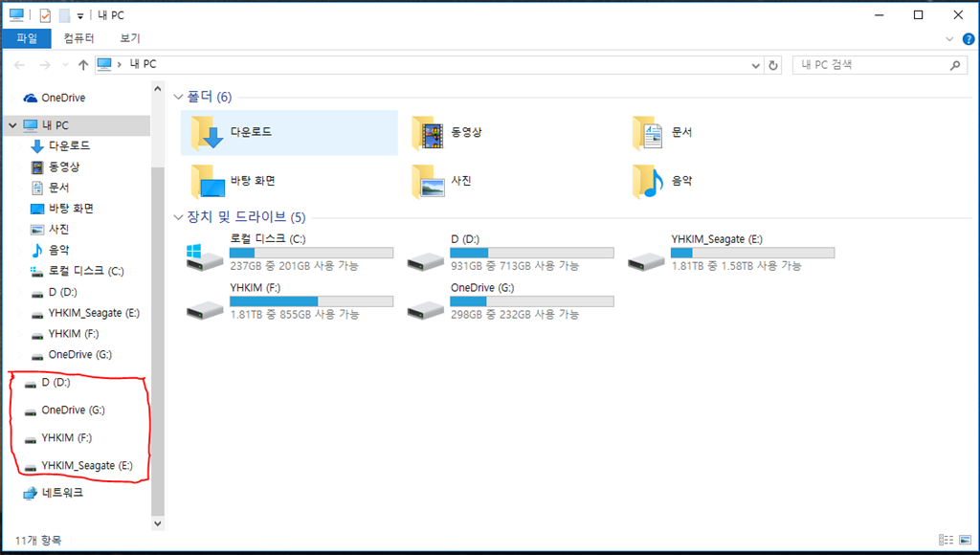Open the recent locations dropdown arrow
The width and height of the screenshot is (980, 555).
coord(65,65)
